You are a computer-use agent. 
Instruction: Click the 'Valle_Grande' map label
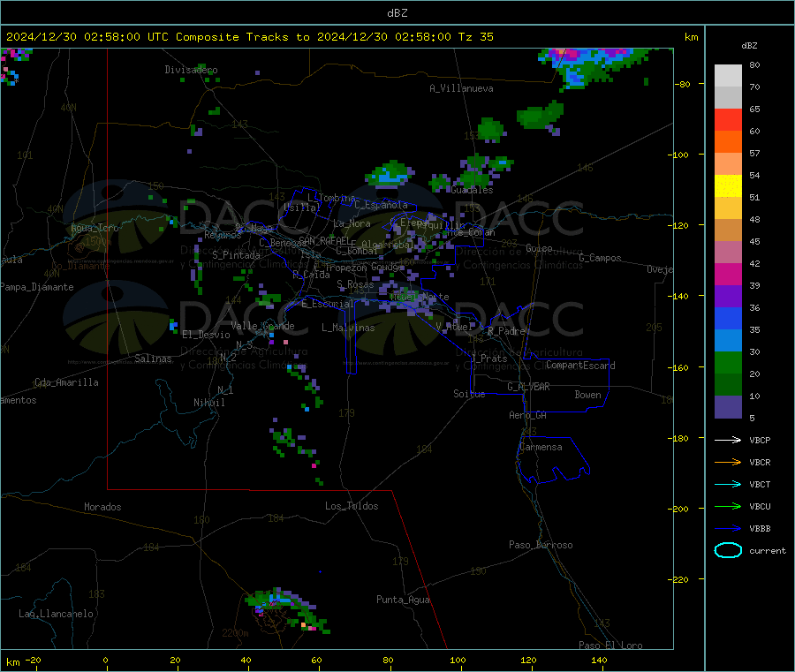pos(262,326)
